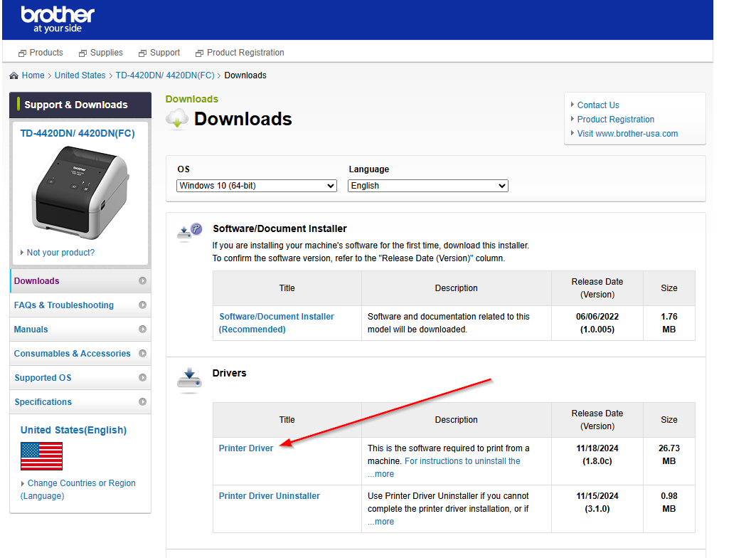Image resolution: width=756 pixels, height=558 pixels.
Task: Click the arrow icon beside Manuals
Action: pos(143,329)
